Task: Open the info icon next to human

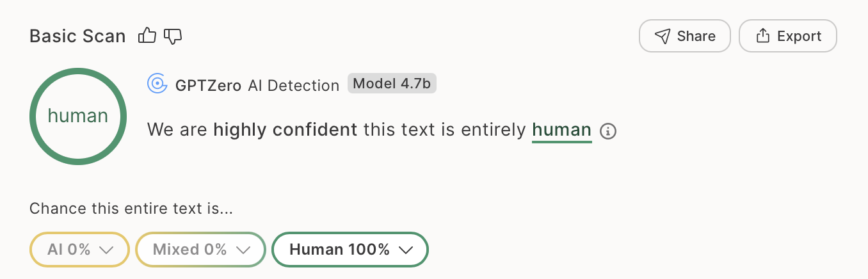Action: click(608, 131)
